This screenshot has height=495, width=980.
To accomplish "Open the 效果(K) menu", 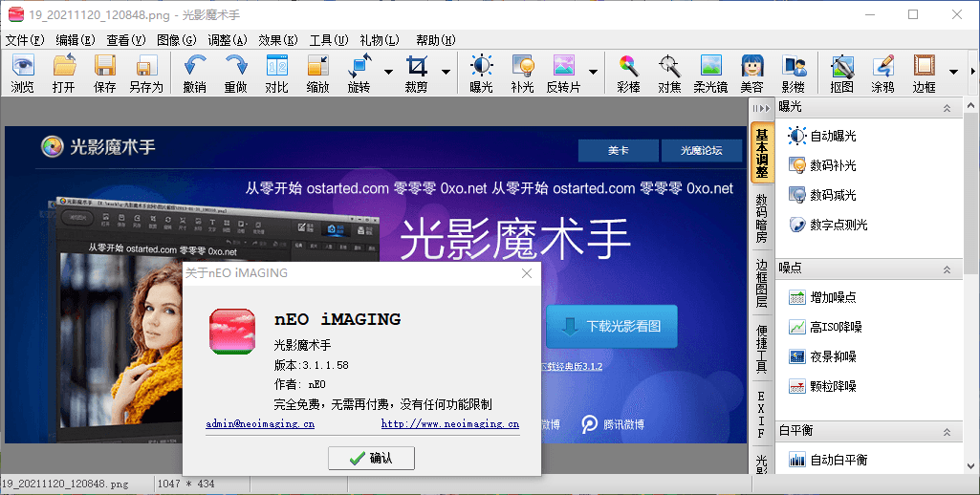I will pos(278,40).
